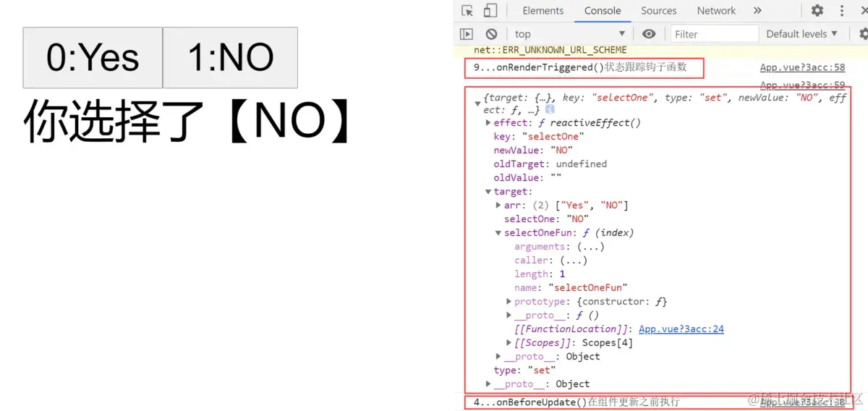
Task: Expand the arr: (2) array entry
Action: [x=498, y=205]
